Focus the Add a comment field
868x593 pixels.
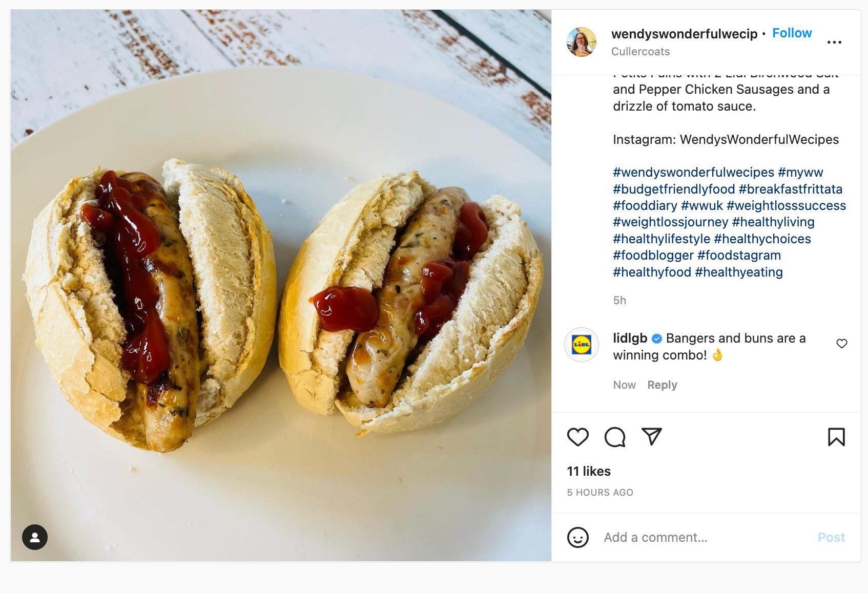point(707,537)
